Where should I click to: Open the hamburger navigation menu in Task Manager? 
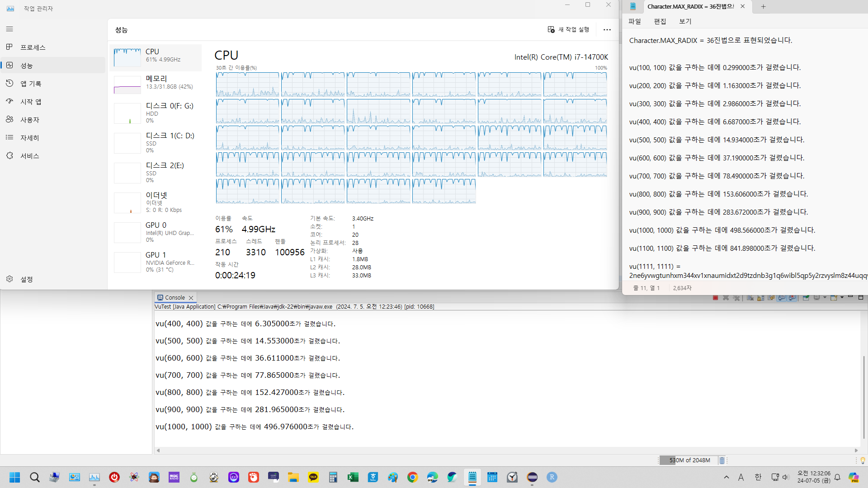tap(9, 29)
